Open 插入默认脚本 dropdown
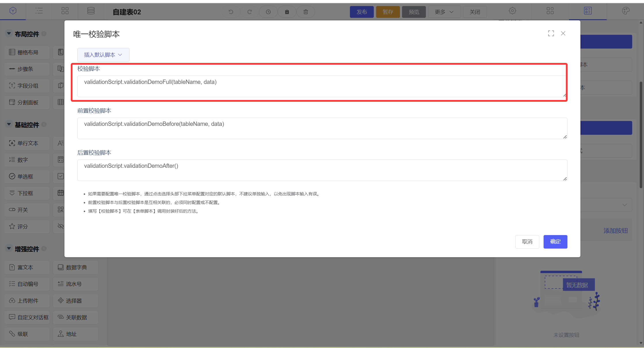The image size is (644, 348). [x=103, y=55]
